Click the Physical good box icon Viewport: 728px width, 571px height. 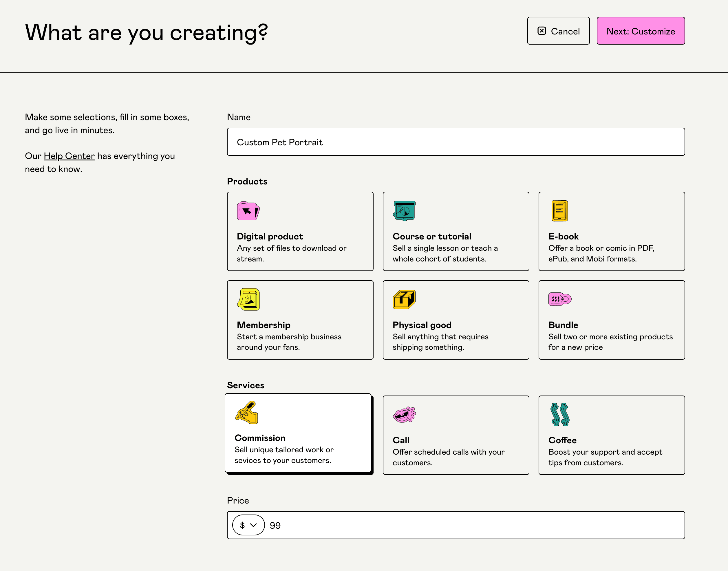tap(404, 299)
